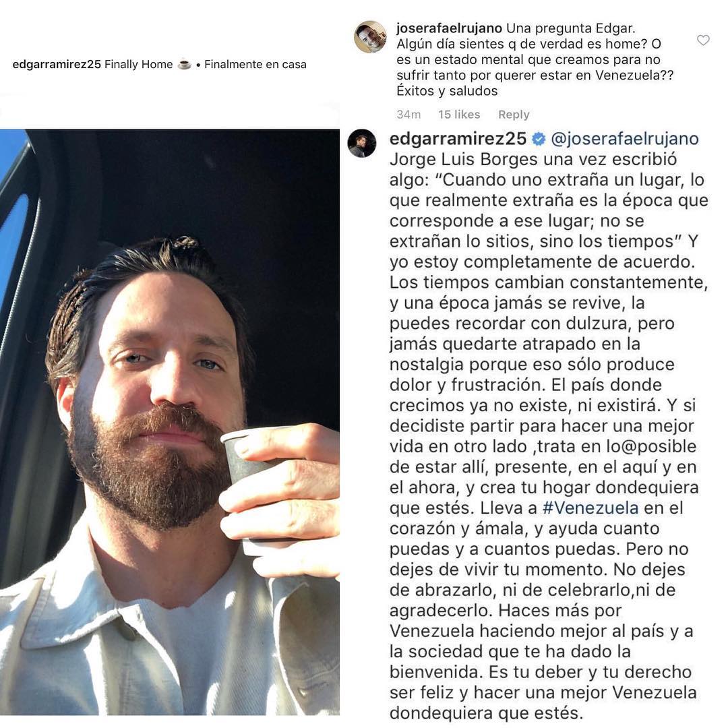Reply to joserafaelrujano's comment

(514, 114)
